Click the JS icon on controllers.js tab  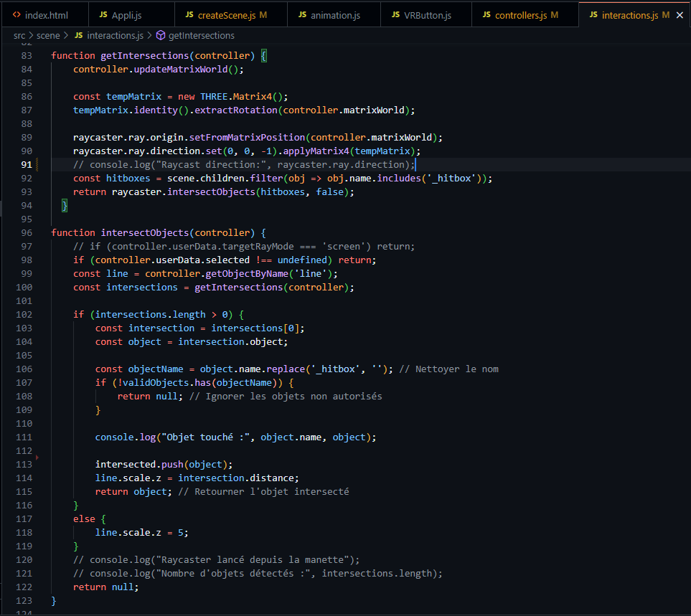click(487, 14)
